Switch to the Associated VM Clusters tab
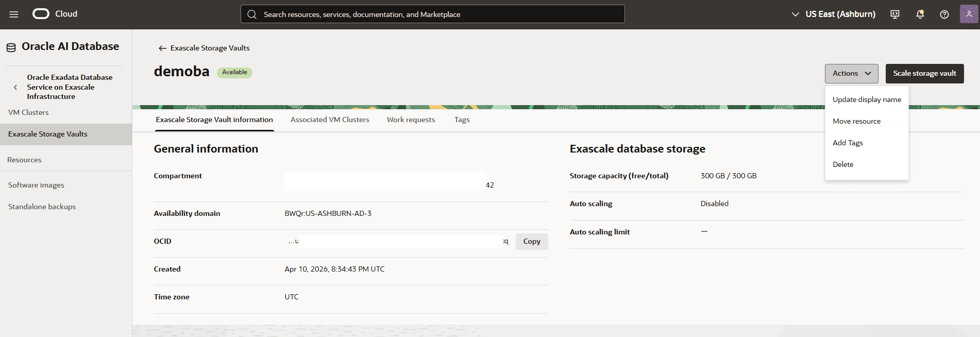Viewport: 980px width, 337px height. [x=330, y=120]
